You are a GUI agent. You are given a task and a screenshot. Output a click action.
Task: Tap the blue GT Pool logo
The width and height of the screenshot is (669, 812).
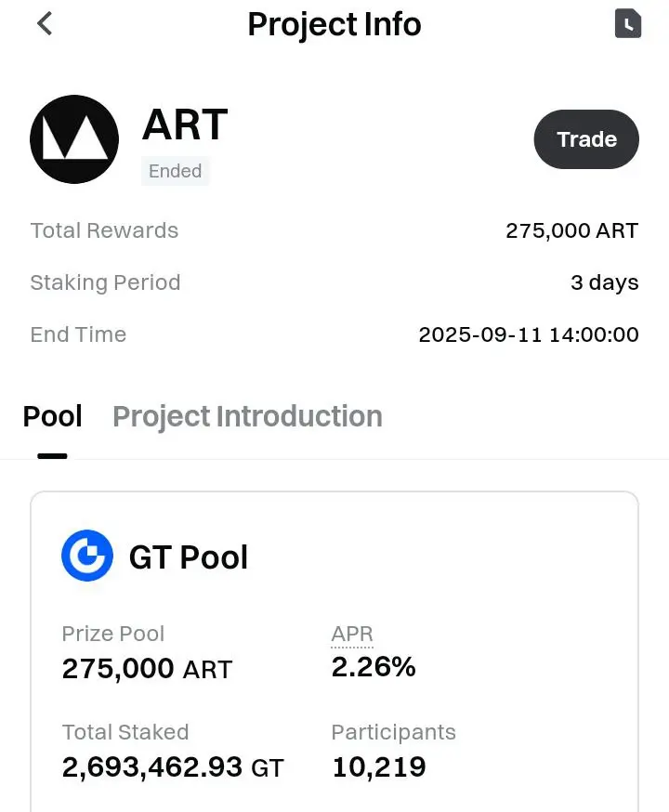(x=87, y=556)
